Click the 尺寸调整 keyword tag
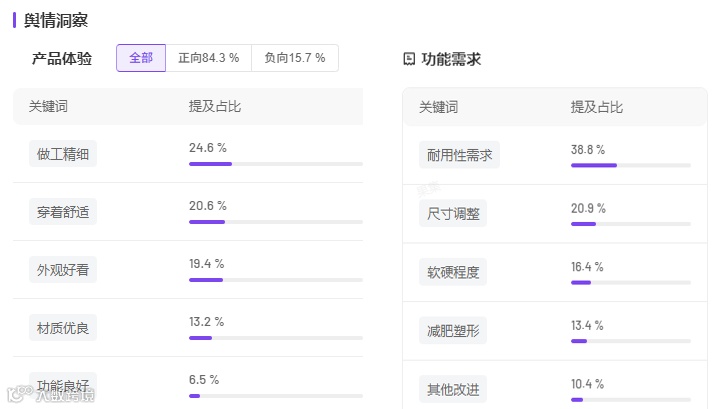 pos(453,213)
